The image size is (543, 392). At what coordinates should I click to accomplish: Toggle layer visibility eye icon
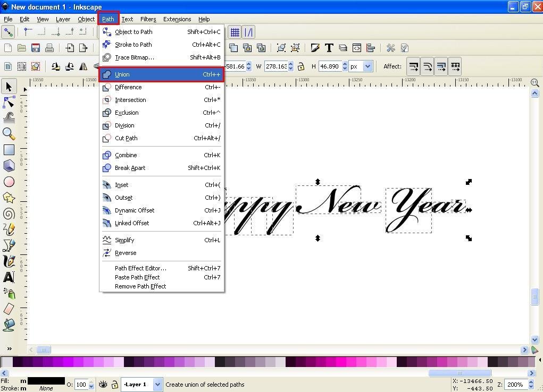[103, 385]
